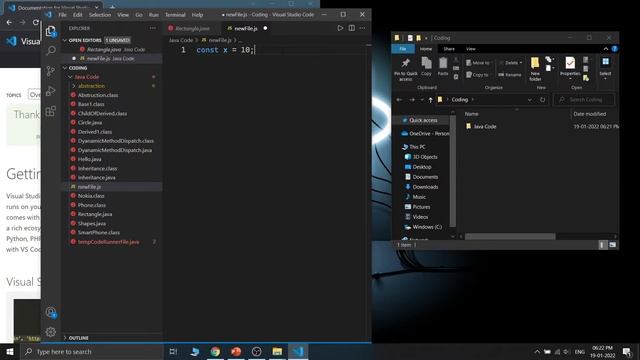Click New folder in File Explorer ribbon
This screenshot has width=640, height=360.
click(535, 69)
